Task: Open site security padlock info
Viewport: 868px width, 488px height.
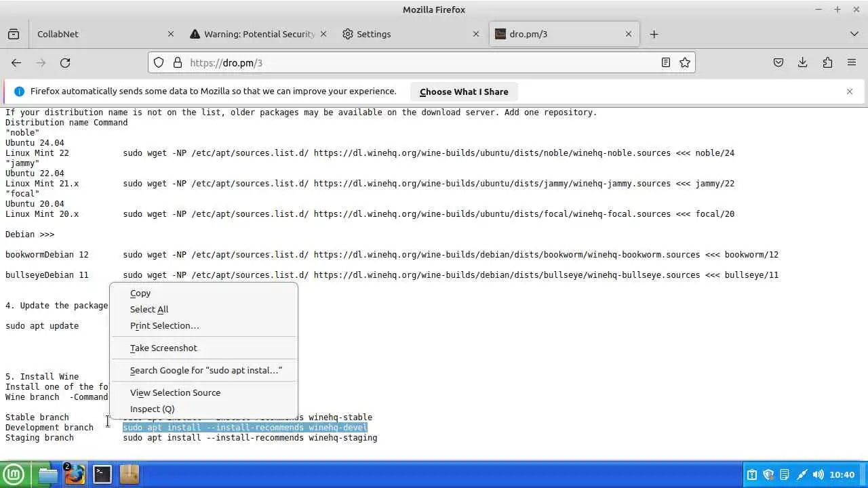Action: [178, 62]
